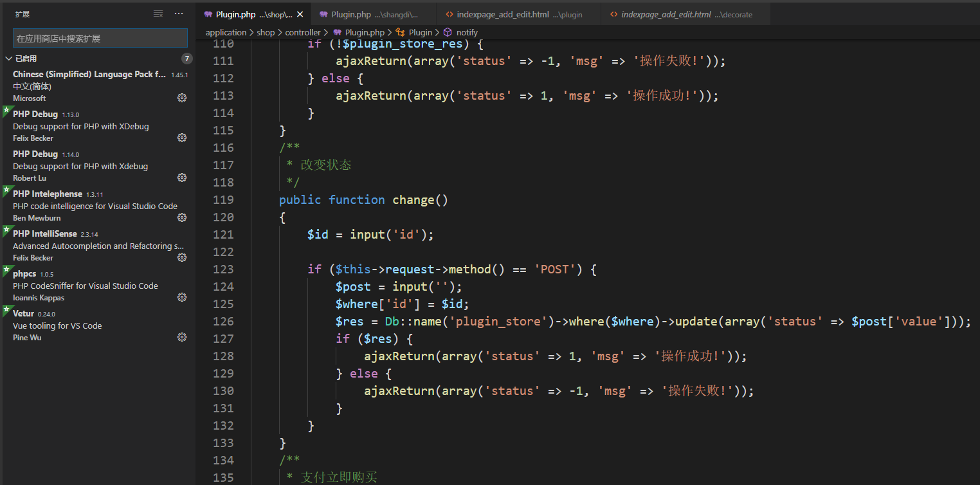Click the star badge on PHP IntelliSense

[6, 230]
